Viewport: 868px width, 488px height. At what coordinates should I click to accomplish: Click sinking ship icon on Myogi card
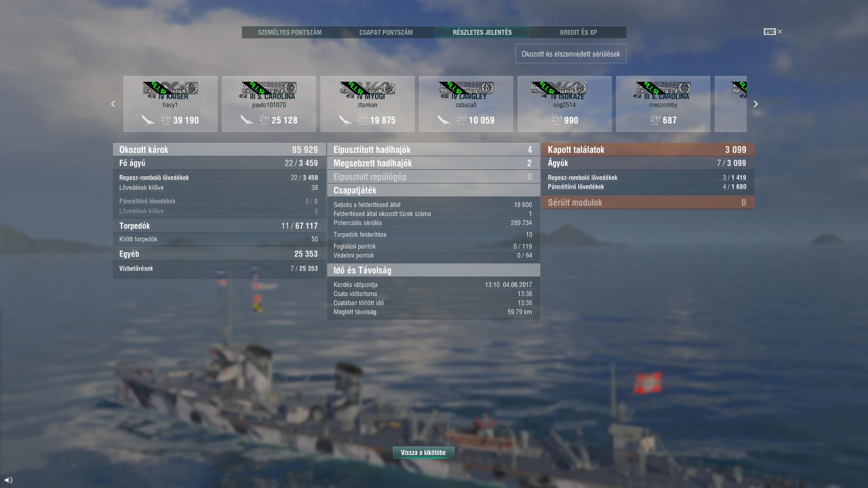pyautogui.click(x=345, y=120)
